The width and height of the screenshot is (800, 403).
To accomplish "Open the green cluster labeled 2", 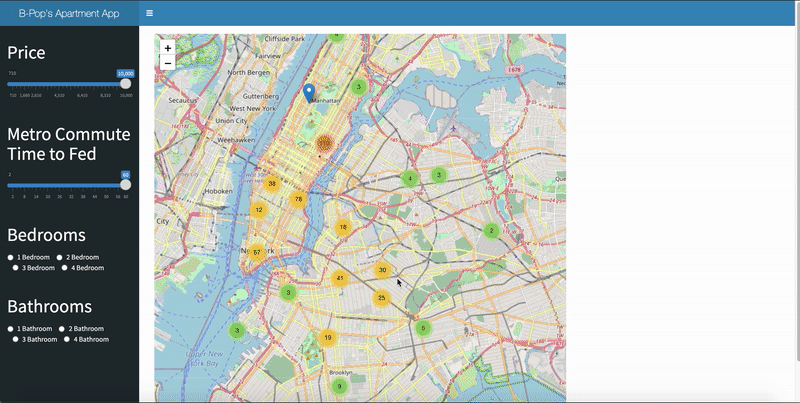I will pos(491,231).
